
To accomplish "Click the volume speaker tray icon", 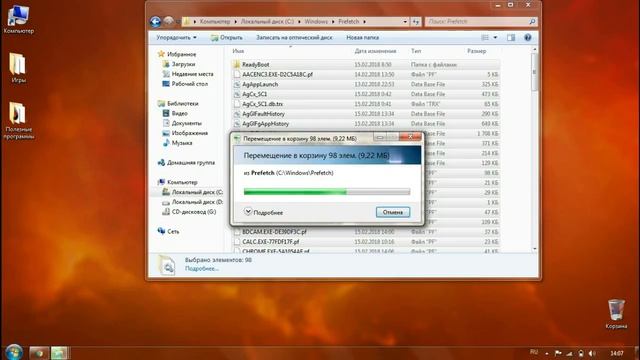I will pyautogui.click(x=592, y=353).
